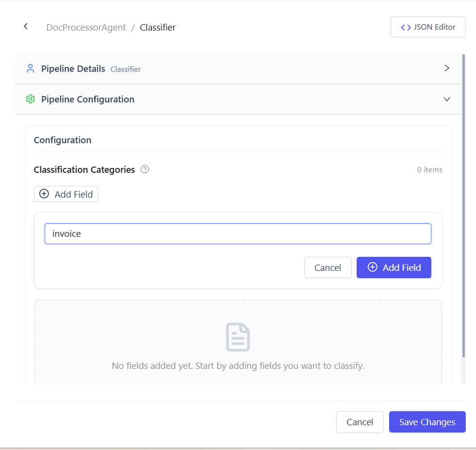Screen dimensions: 476x450
Task: Open the Classification Categories help tooltip icon
Action: click(x=145, y=169)
